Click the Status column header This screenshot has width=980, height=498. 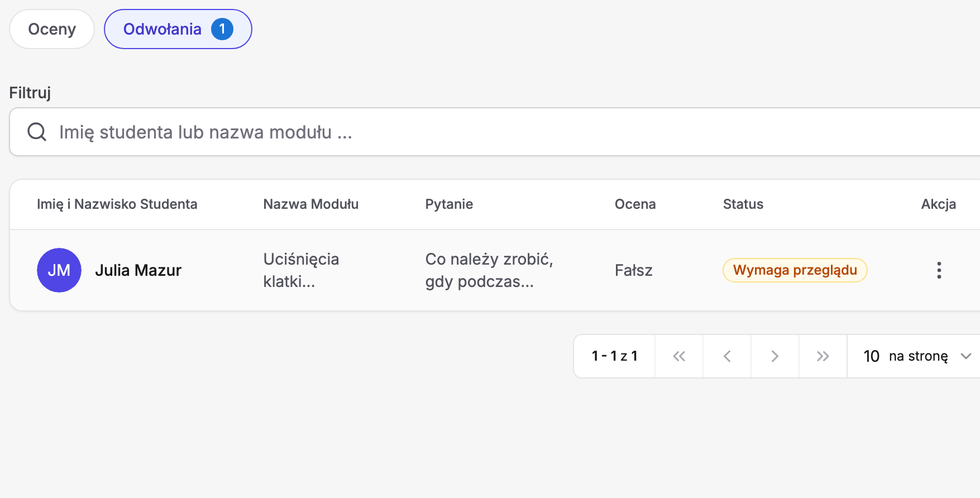point(743,204)
